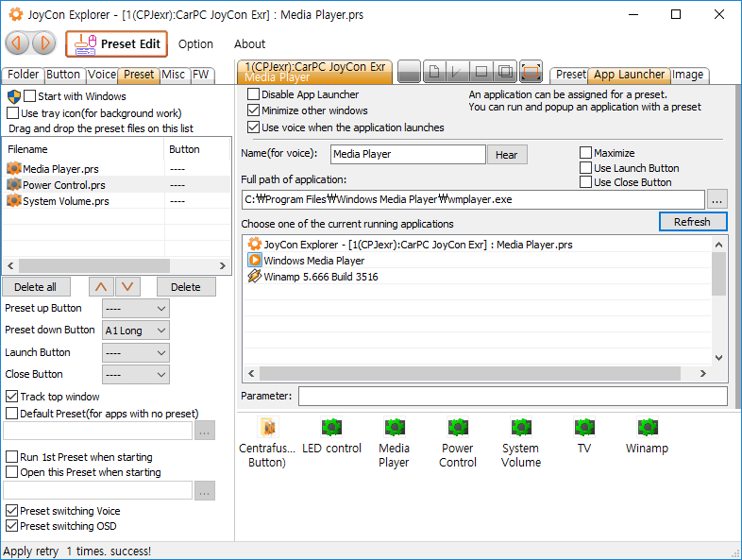Open the Media Player preset icon
This screenshot has width=742, height=560.
tap(395, 442)
